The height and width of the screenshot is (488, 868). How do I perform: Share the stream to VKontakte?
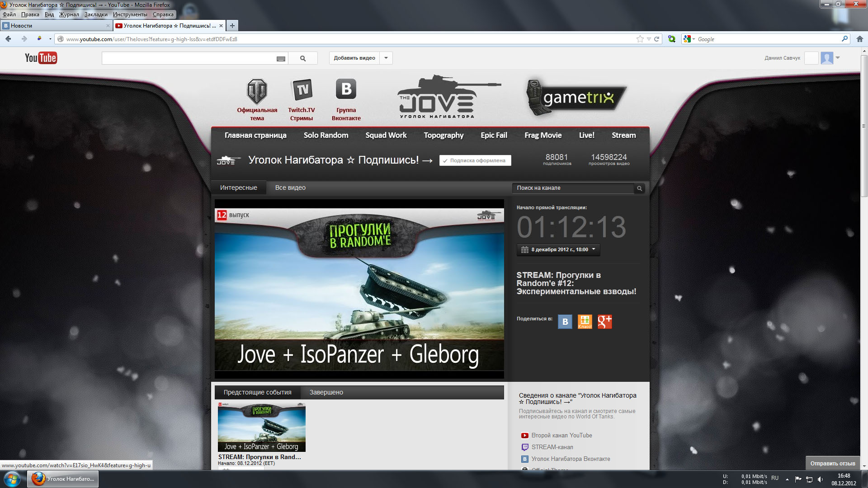[565, 322]
